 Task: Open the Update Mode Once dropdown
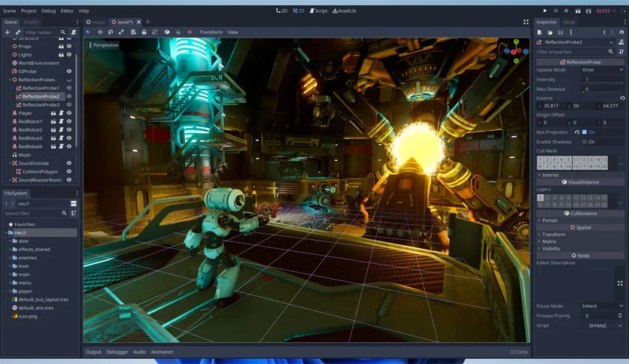(x=602, y=70)
